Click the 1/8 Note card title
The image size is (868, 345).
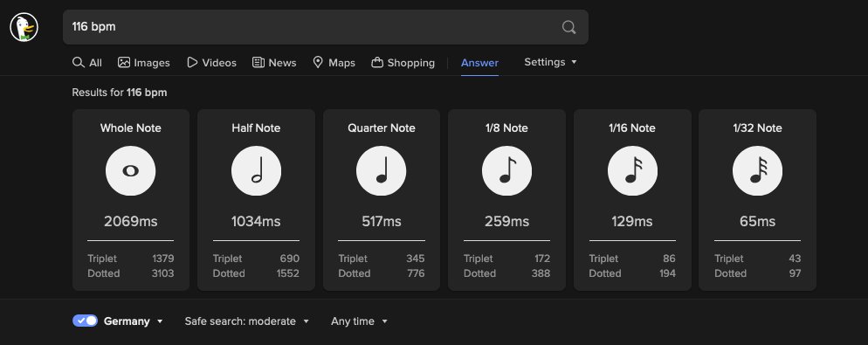507,128
